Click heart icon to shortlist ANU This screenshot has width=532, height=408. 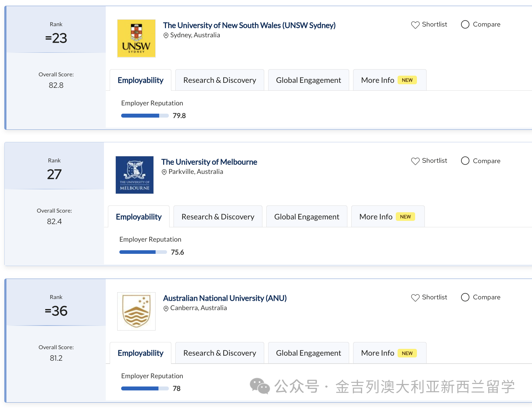(415, 298)
